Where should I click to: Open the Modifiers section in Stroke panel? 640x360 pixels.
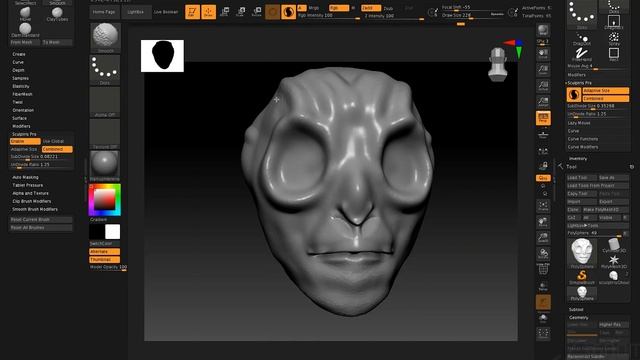[x=576, y=75]
